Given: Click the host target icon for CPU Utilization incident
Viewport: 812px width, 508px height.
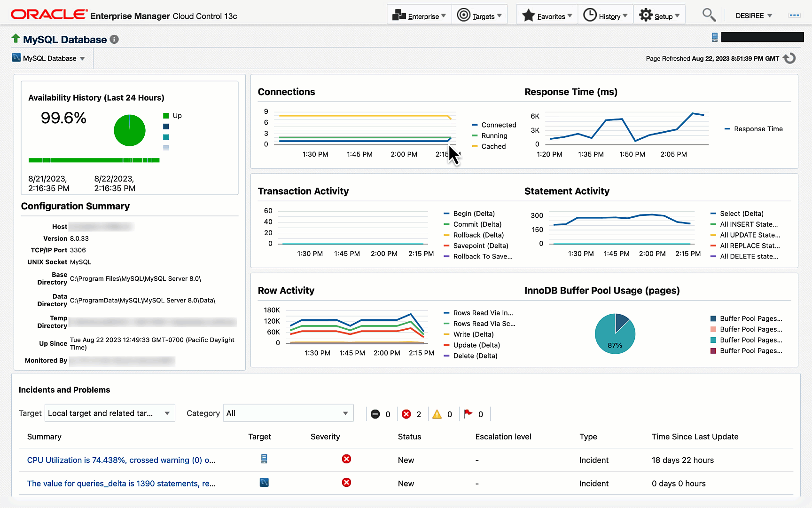Looking at the screenshot, I should click(264, 459).
